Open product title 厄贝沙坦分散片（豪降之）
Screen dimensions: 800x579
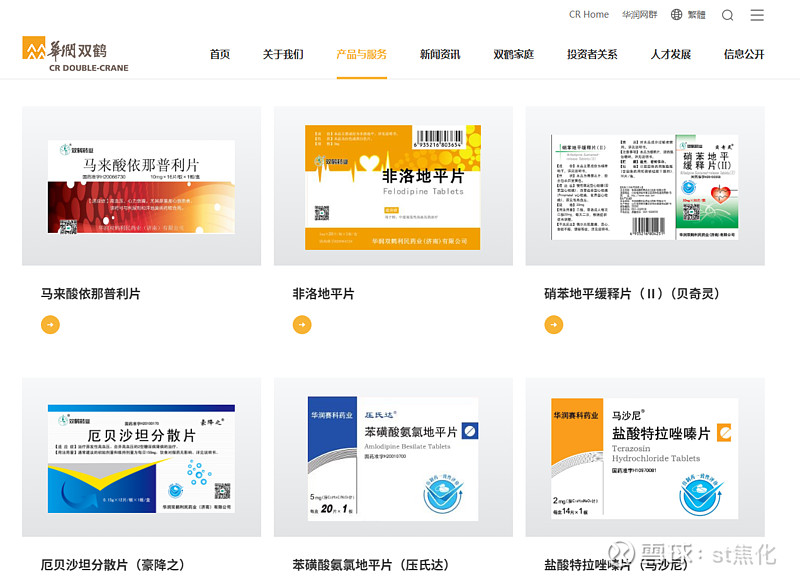pos(113,565)
